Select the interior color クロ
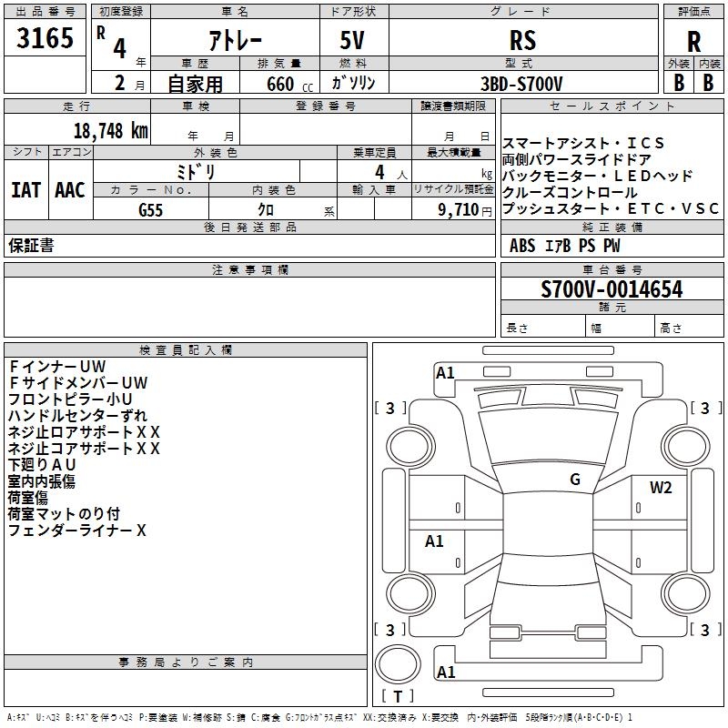This screenshot has height=728, width=728. point(266,210)
